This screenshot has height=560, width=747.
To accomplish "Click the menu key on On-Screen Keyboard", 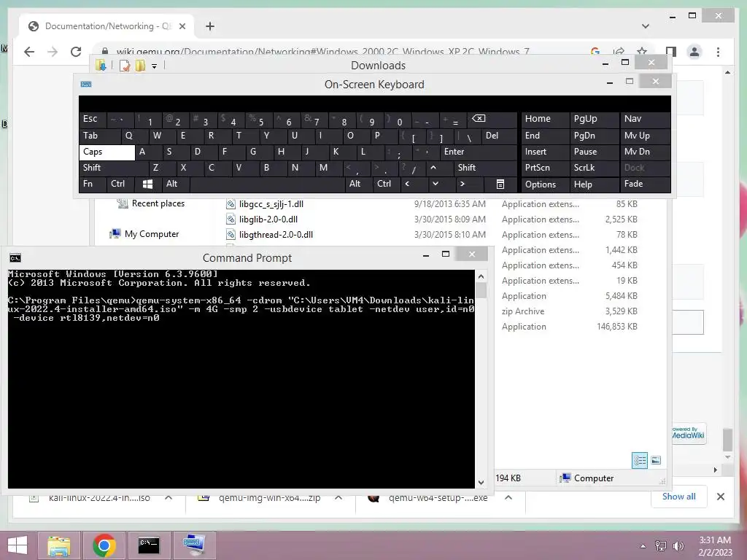I will [500, 184].
